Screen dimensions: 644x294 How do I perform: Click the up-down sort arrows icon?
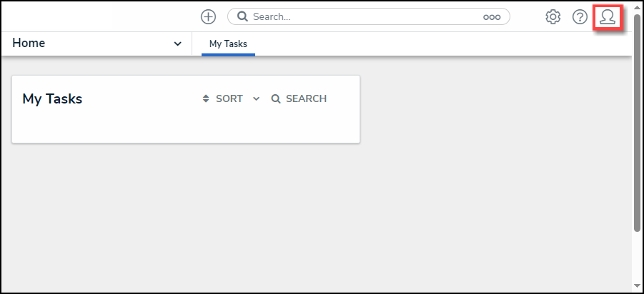(206, 99)
